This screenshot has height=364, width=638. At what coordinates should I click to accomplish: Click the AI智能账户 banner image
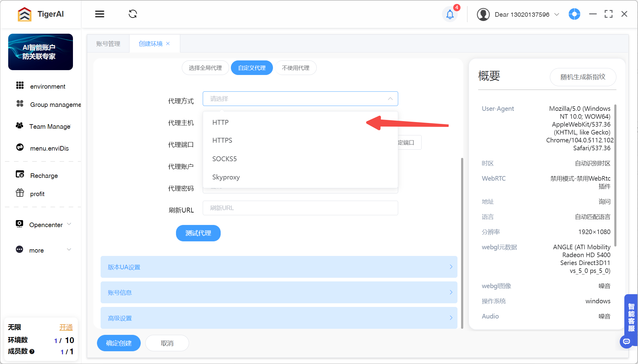pyautogui.click(x=40, y=52)
